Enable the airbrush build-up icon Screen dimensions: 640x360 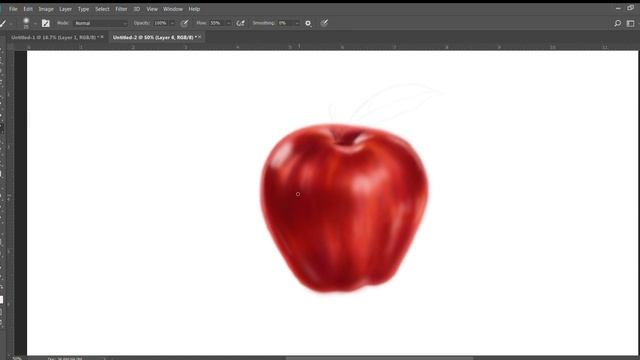click(240, 23)
